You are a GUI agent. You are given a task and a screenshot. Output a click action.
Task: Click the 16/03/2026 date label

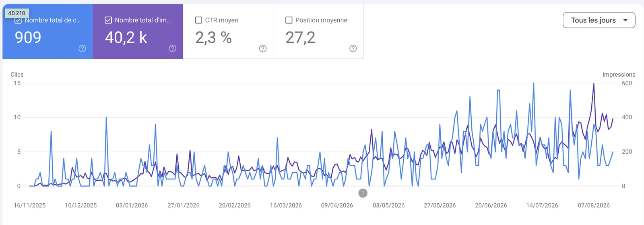click(286, 205)
